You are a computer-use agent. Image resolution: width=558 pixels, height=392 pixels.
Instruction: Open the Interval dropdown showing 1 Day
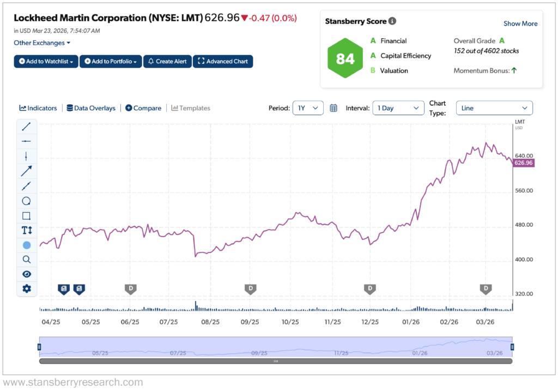point(398,108)
